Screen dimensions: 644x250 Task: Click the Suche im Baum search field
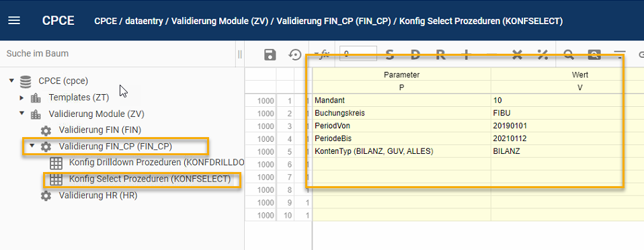click(x=118, y=54)
